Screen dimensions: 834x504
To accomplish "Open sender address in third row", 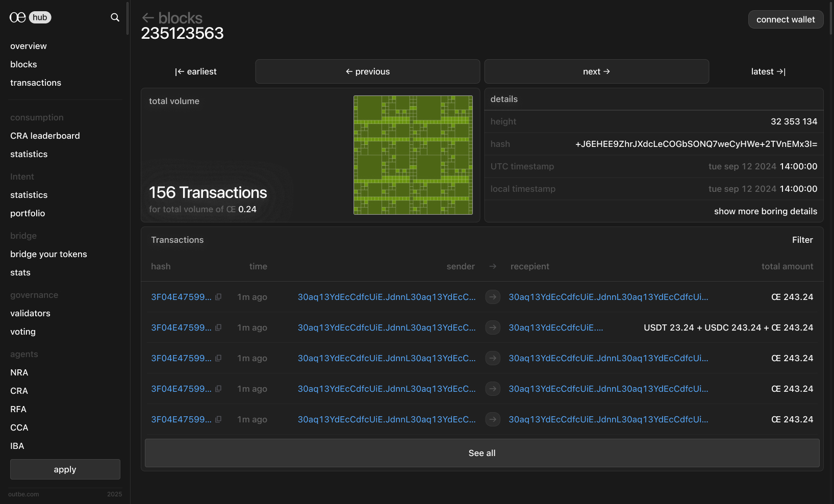I will [387, 358].
